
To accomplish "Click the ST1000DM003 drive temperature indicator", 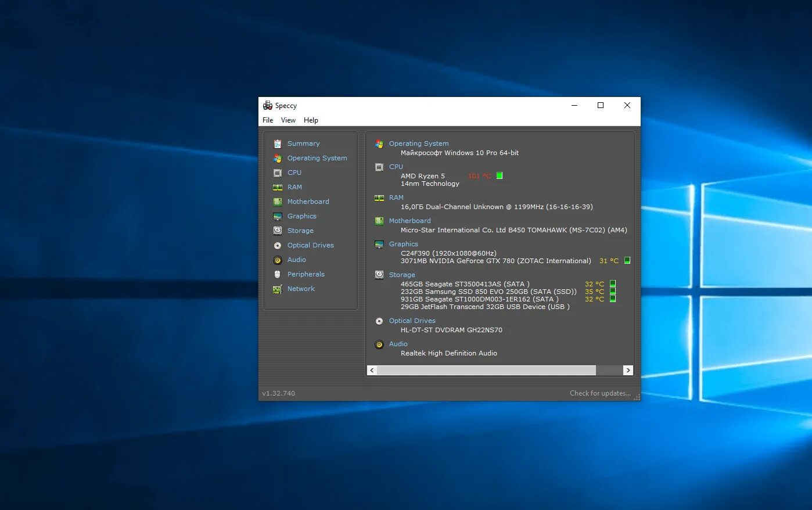I will point(612,299).
